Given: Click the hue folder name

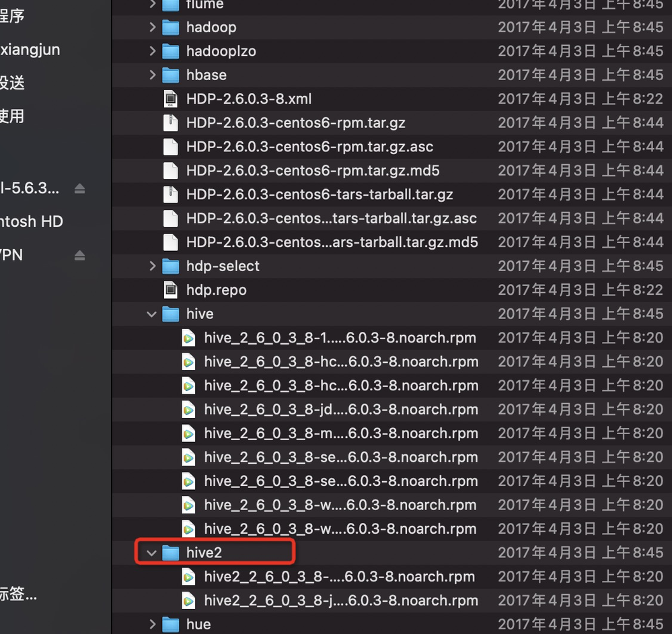Looking at the screenshot, I should click(198, 624).
